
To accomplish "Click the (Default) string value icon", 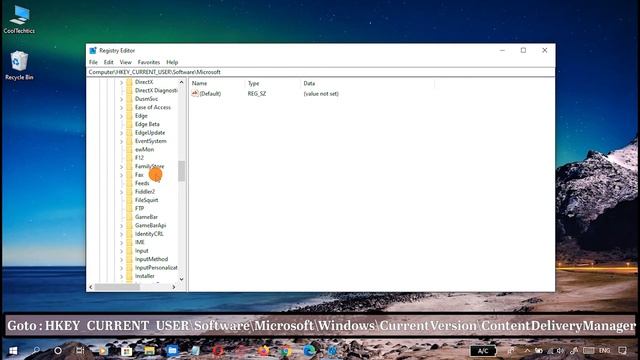I will click(x=195, y=93).
